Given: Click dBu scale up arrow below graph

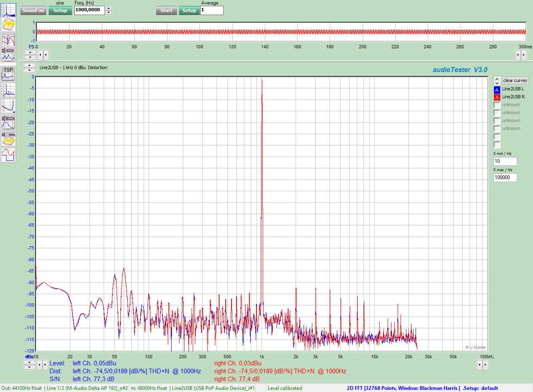Looking at the screenshot, I should pos(30,362).
